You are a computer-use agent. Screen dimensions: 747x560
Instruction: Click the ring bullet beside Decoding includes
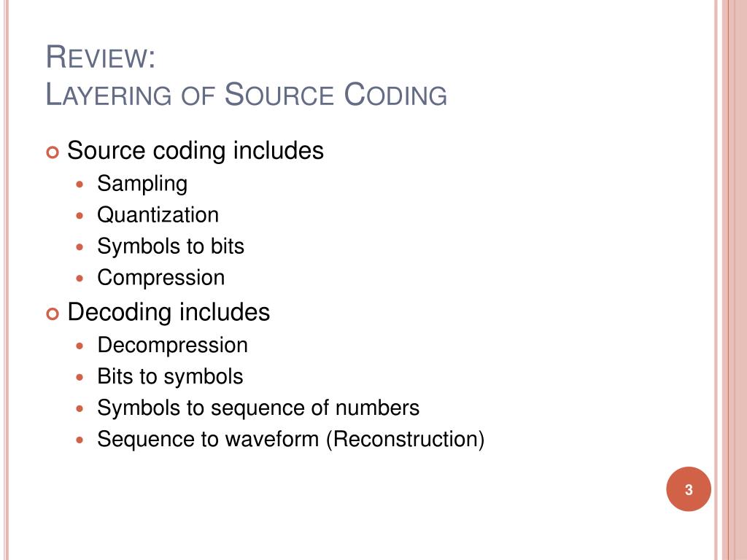pos(53,314)
